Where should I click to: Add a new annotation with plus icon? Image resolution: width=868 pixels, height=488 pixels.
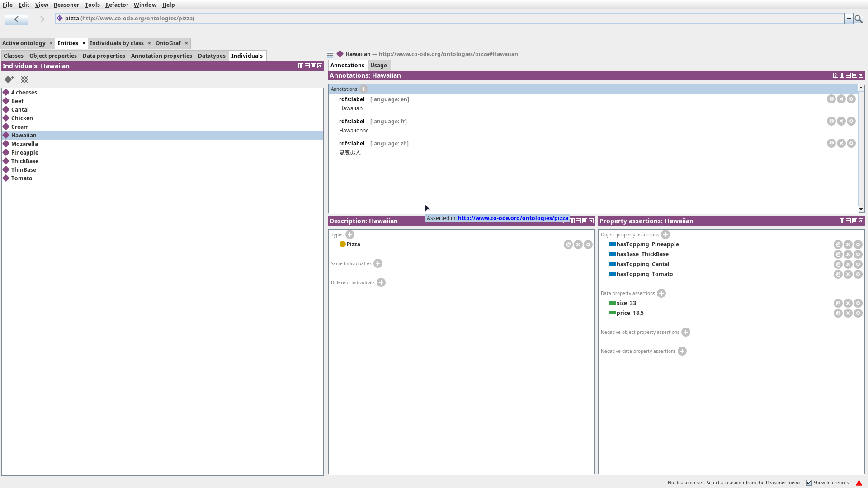(x=363, y=89)
